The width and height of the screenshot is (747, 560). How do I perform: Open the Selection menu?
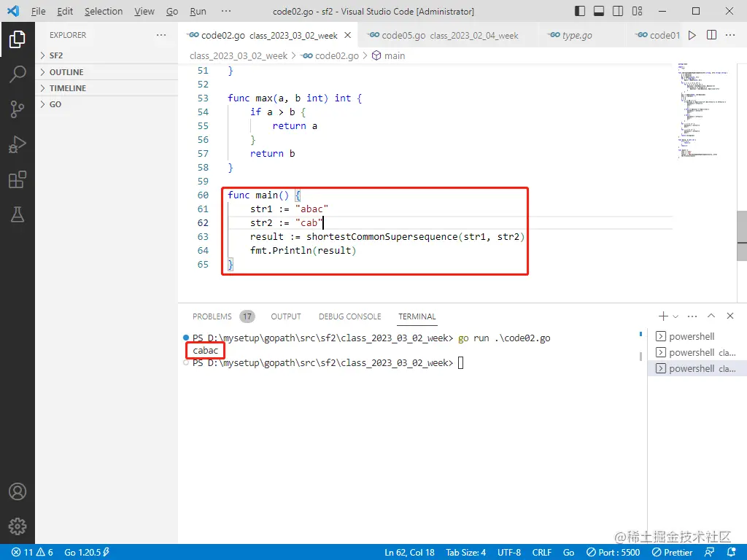(104, 11)
